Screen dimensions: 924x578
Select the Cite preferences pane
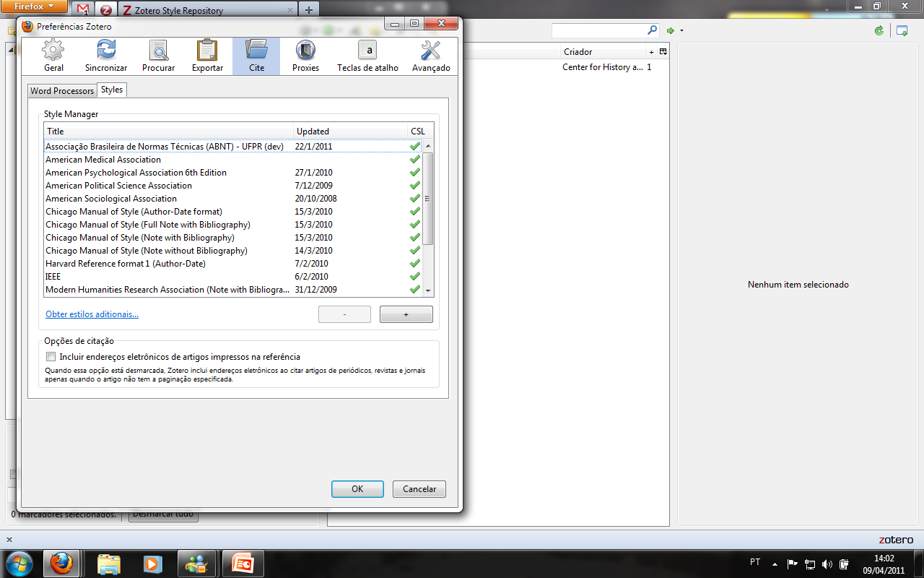pos(256,56)
